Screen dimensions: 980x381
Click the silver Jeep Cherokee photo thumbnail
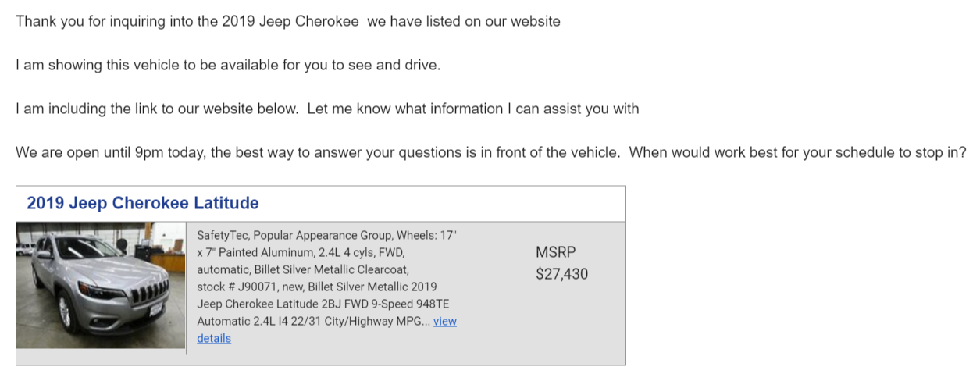coord(101,285)
